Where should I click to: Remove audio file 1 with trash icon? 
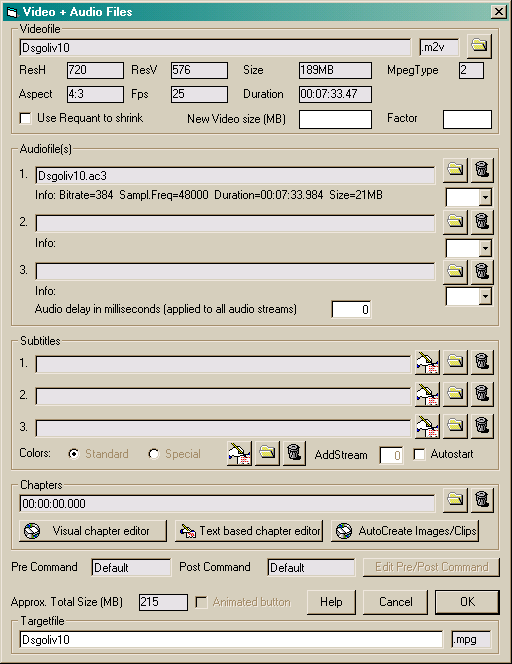(x=482, y=170)
